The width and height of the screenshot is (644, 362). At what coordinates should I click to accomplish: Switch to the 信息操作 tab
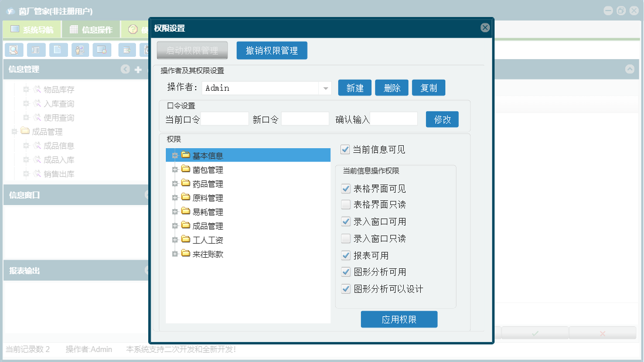pos(91,29)
